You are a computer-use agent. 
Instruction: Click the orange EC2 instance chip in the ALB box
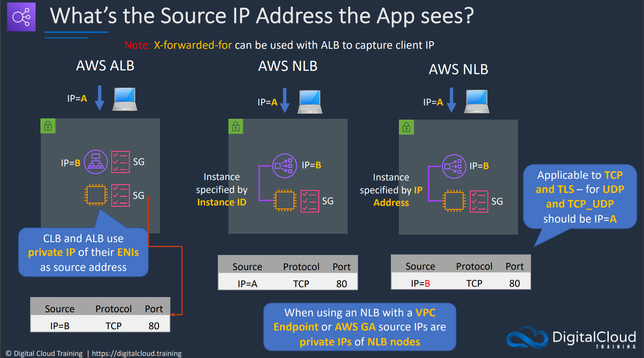pos(96,195)
